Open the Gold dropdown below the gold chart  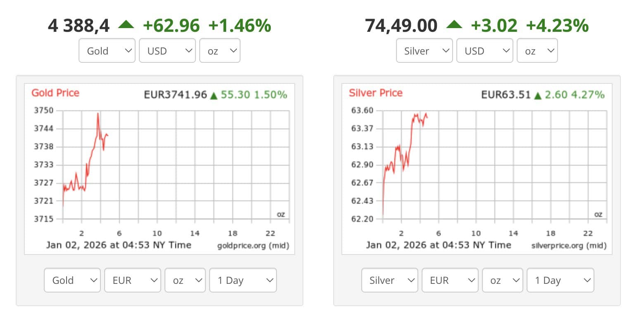(72, 280)
